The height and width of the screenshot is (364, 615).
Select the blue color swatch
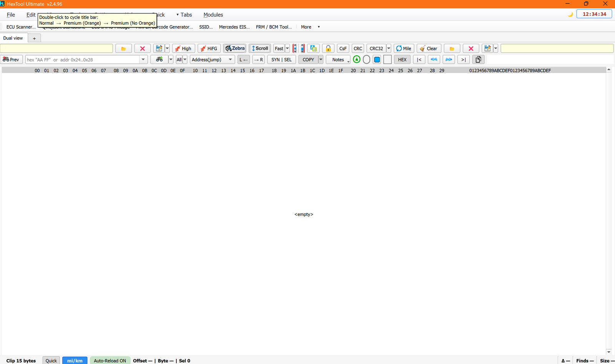377,60
